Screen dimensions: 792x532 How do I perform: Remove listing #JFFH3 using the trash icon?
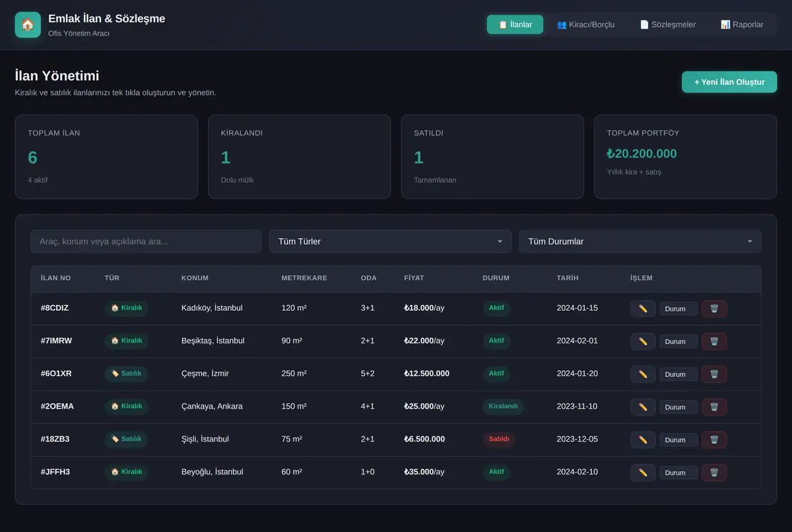tap(714, 473)
